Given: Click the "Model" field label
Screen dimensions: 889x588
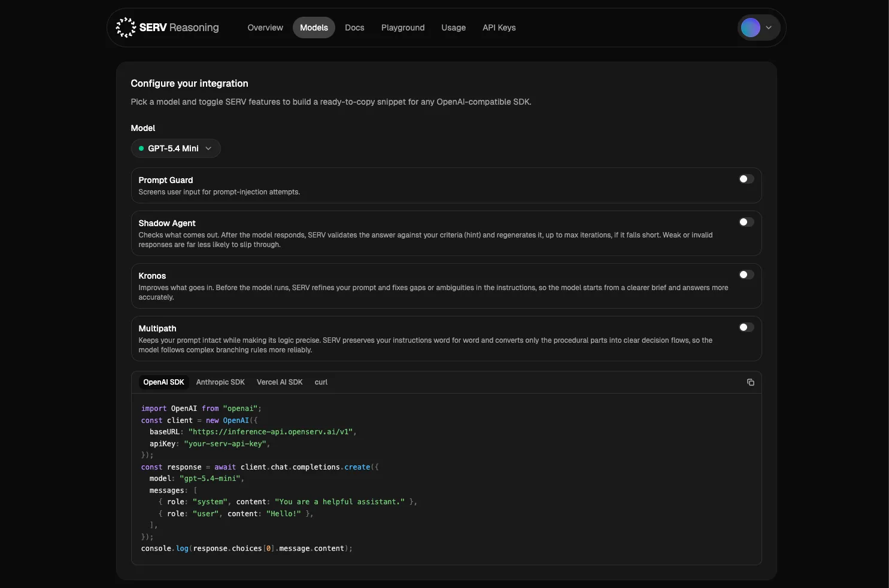Looking at the screenshot, I should click(143, 128).
